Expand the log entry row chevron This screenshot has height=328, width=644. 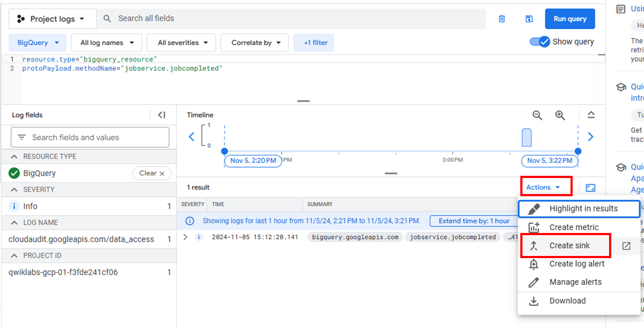[186, 237]
